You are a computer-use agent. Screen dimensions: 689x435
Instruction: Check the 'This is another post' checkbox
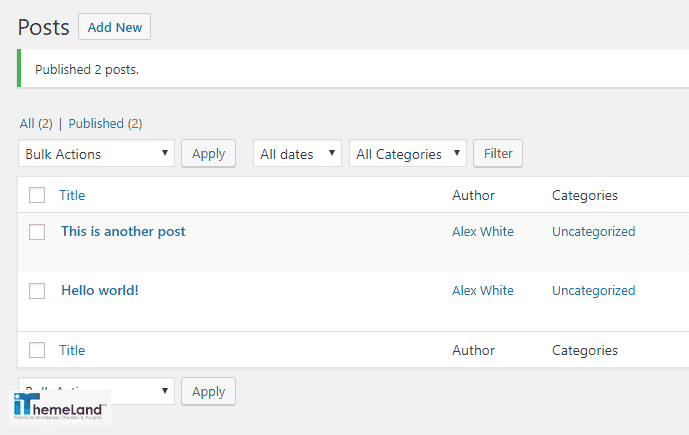click(x=37, y=232)
